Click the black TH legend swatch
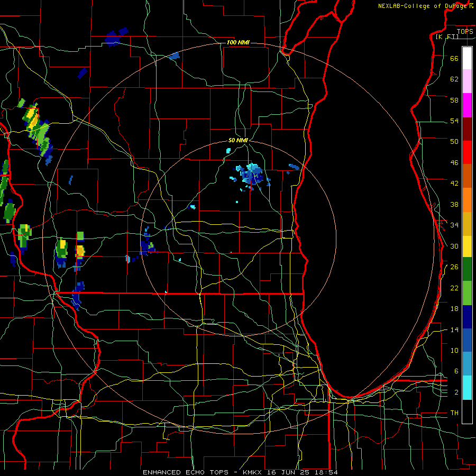Screen dimensions: 476x476 click(467, 411)
